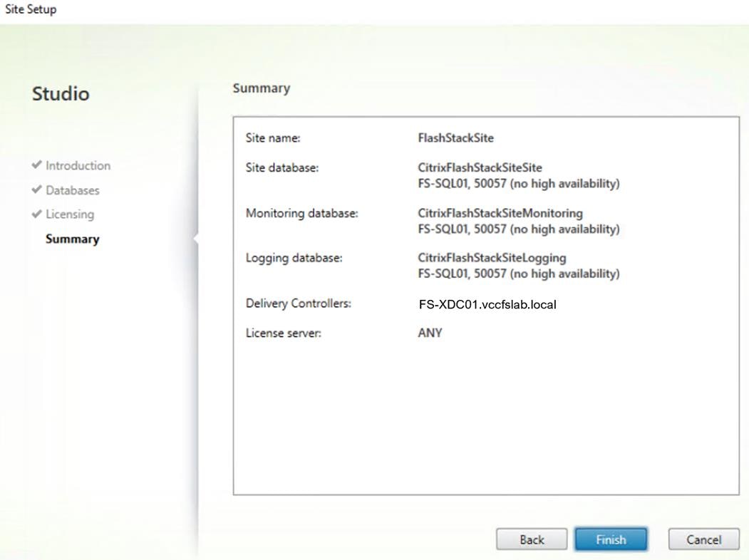Click the Finish button
This screenshot has width=749, height=560.
coord(611,539)
